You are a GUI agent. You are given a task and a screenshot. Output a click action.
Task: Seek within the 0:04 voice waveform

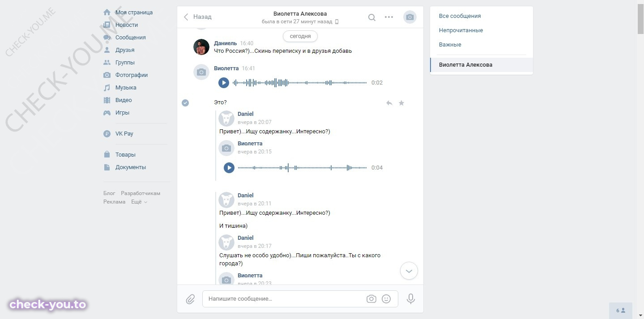pos(303,168)
